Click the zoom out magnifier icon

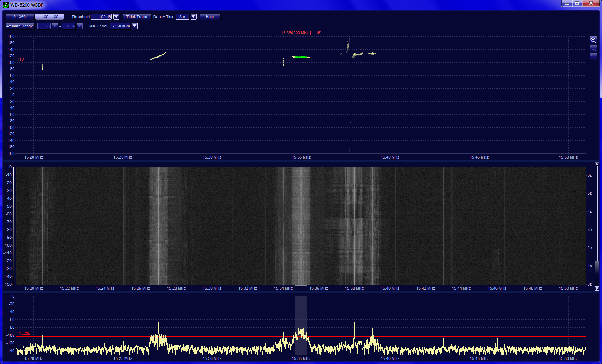[593, 48]
